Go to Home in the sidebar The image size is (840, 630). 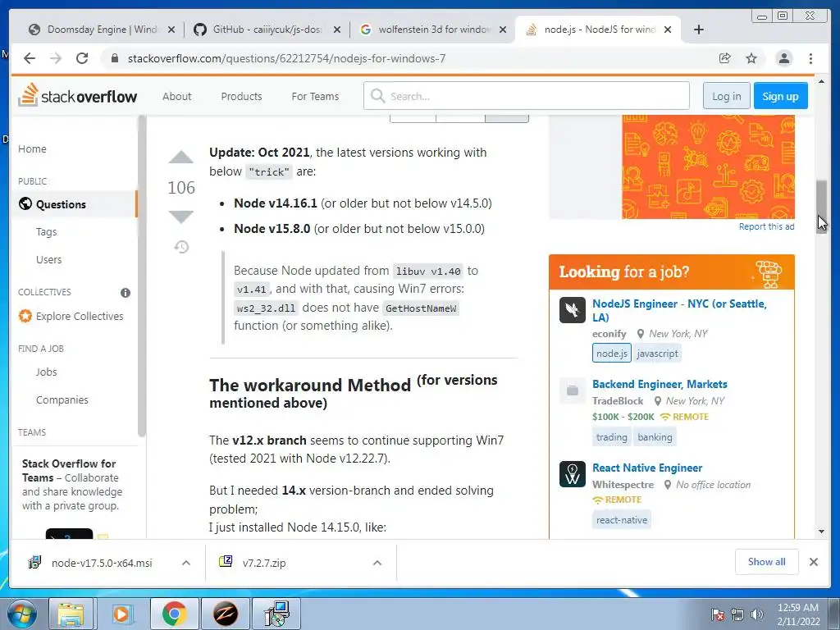[32, 149]
